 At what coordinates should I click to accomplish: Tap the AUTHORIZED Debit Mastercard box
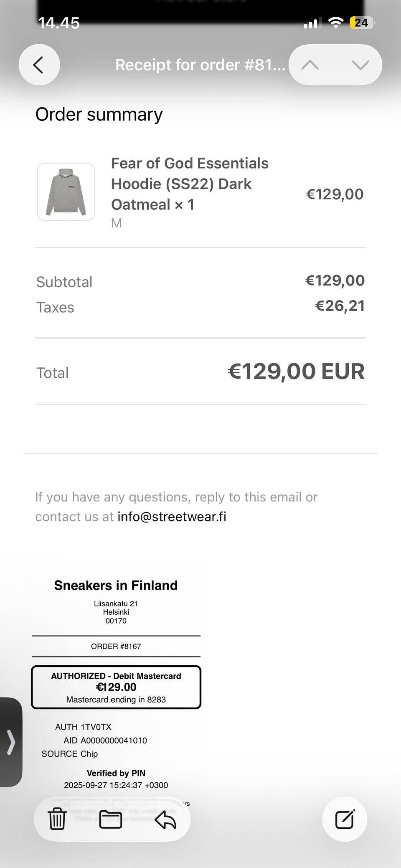(x=116, y=687)
